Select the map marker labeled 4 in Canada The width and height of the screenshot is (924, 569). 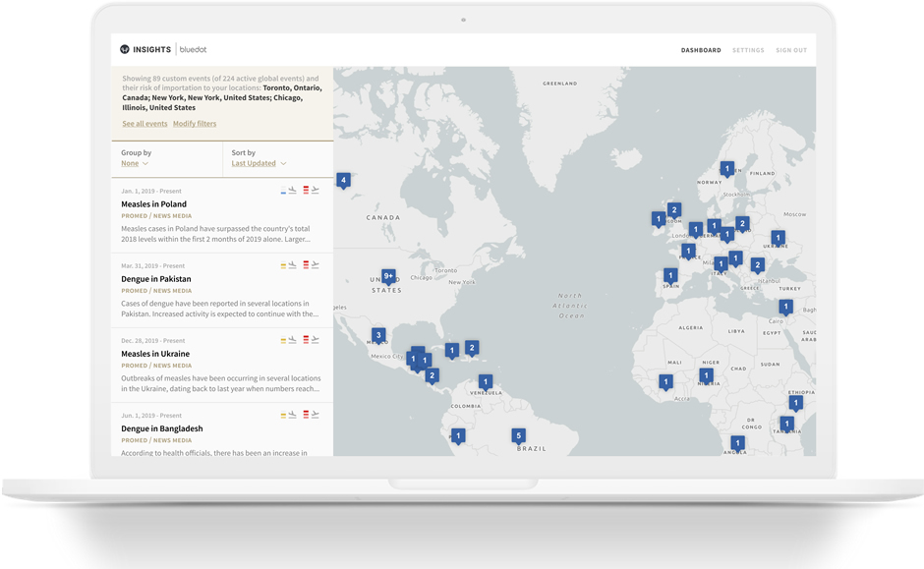(x=343, y=180)
